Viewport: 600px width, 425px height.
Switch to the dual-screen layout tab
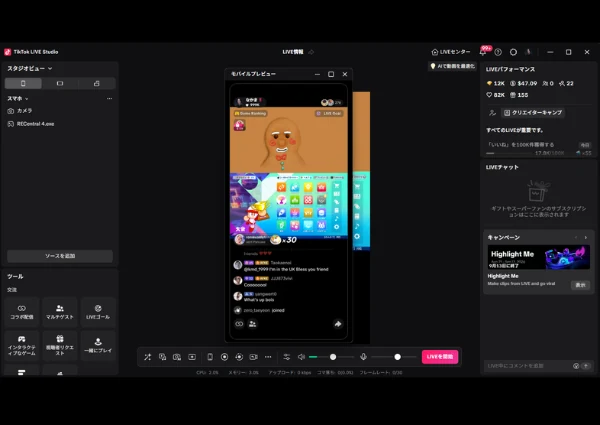pos(96,83)
